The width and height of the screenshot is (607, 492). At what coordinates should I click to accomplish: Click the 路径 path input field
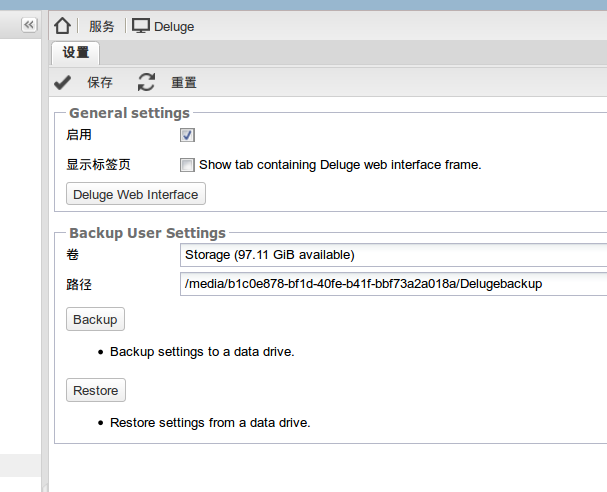tap(392, 284)
